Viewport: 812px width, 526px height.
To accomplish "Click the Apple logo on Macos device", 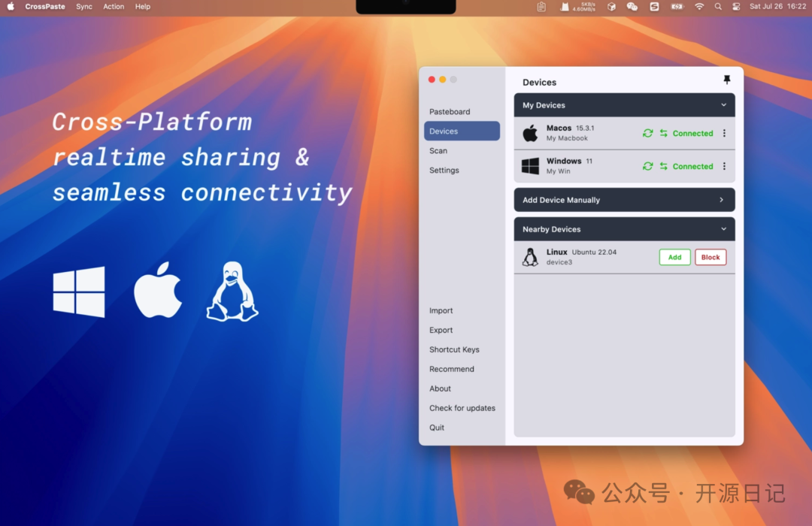I will click(530, 134).
